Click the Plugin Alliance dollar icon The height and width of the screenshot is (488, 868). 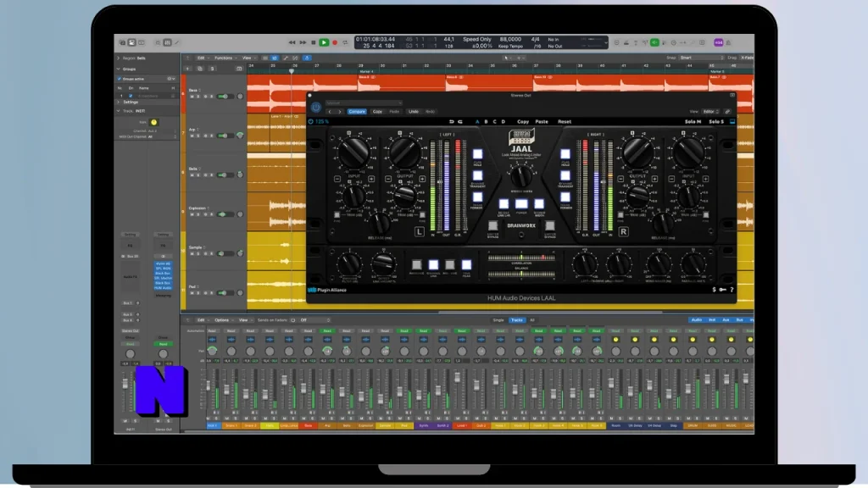(714, 290)
